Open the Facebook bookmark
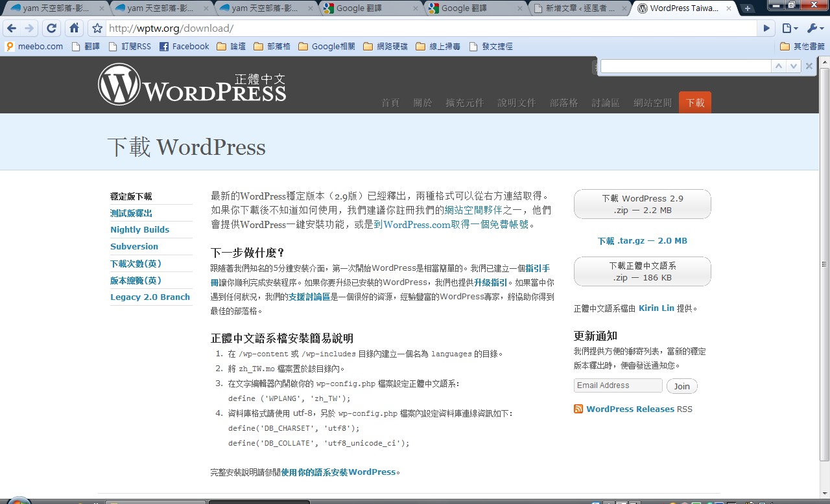This screenshot has height=504, width=830. click(184, 47)
